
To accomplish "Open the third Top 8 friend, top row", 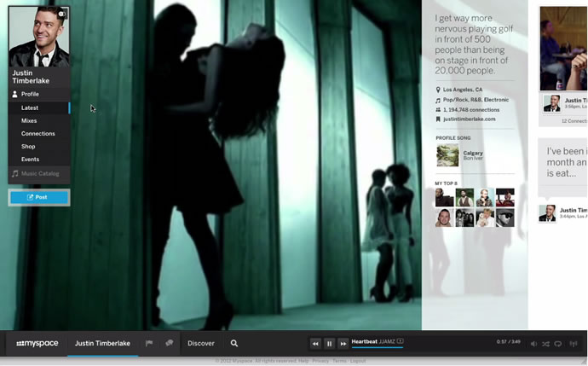I will 485,197.
